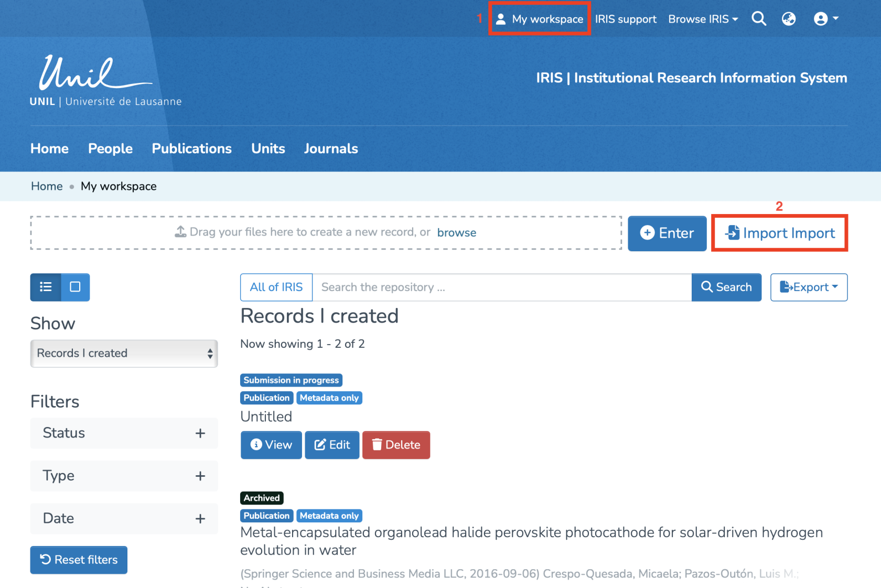Switch to detail view layout
Viewport: 881px width, 588px height.
(x=75, y=287)
